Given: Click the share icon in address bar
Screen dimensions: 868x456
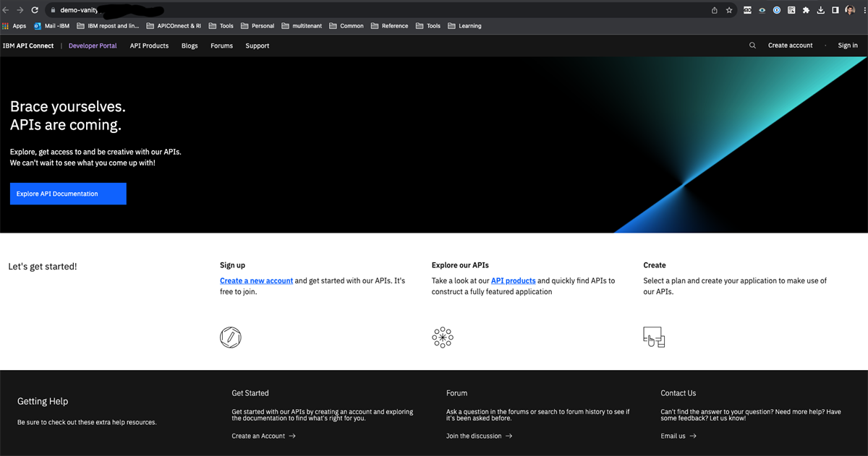Looking at the screenshot, I should pos(713,10).
